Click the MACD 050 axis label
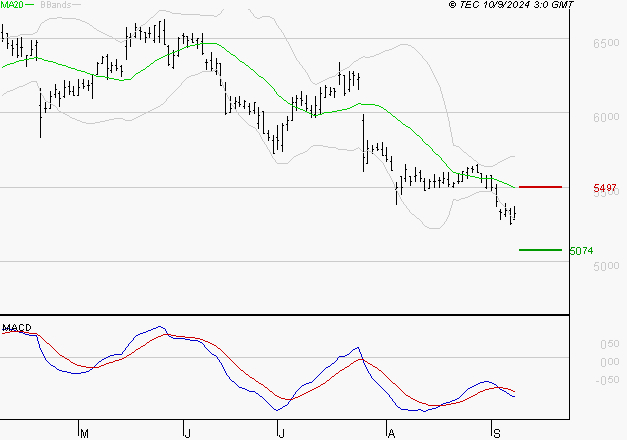Screen dimensions: 627x440 click(610, 344)
